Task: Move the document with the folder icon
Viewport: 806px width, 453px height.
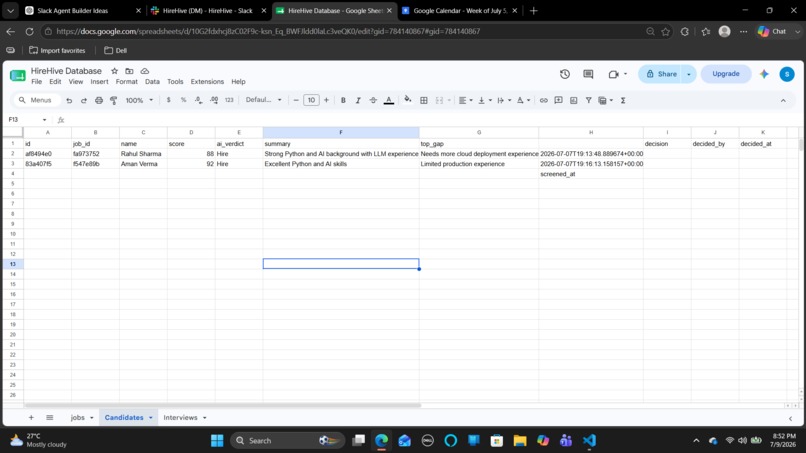Action: (130, 71)
